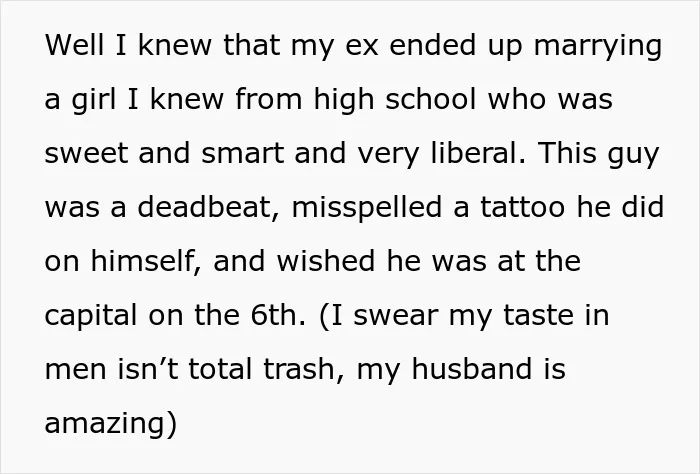Click the word "smart" in the paragraph
This screenshot has height=474, width=700.
point(243,154)
